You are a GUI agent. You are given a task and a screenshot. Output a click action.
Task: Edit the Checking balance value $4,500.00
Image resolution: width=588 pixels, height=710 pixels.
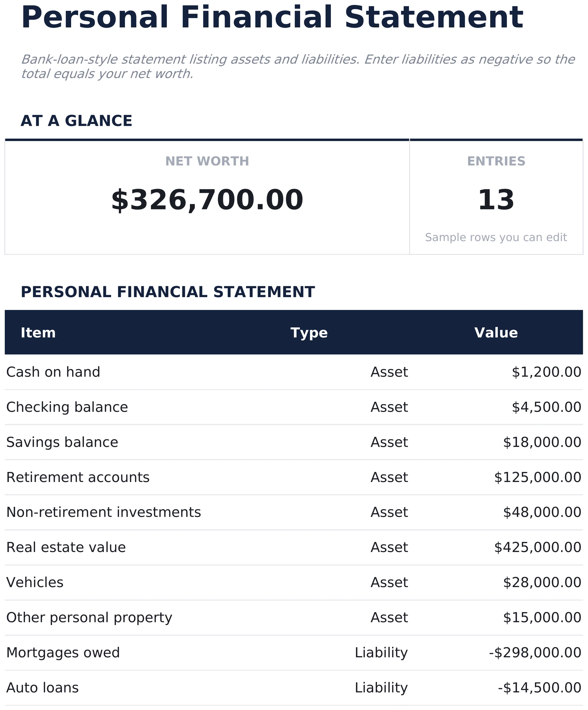point(546,407)
